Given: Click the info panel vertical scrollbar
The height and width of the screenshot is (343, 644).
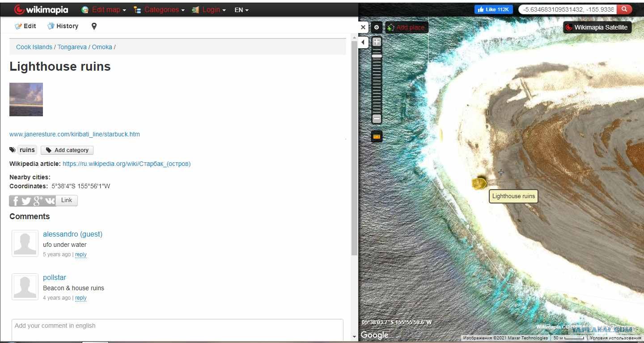Looking at the screenshot, I should 355,148.
